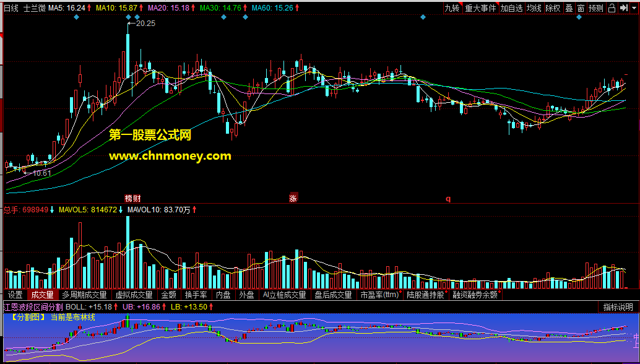Image resolution: width=640 pixels, height=364 pixels.
Task: Switch to the 内盘 tab
Action: (x=223, y=295)
